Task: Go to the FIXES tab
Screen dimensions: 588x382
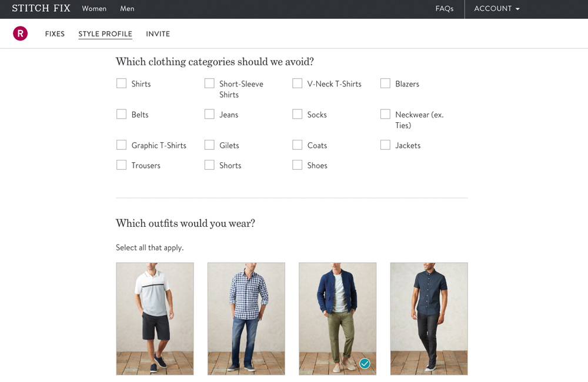Action: [x=55, y=33]
